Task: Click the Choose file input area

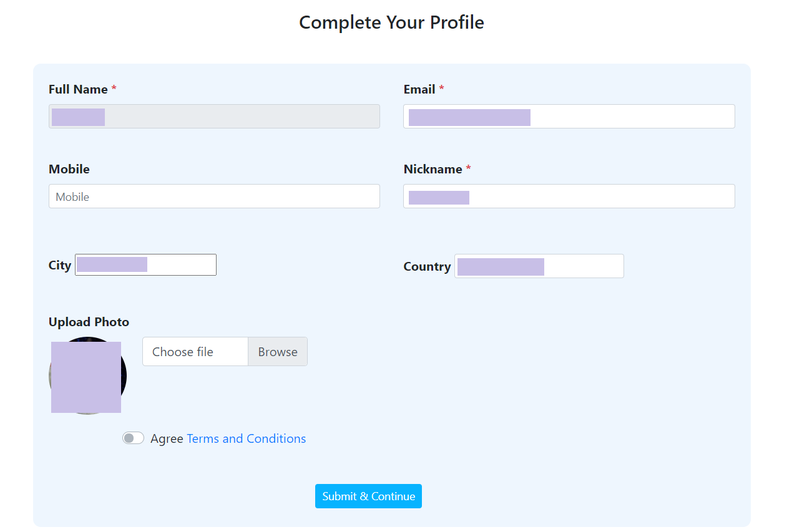Action: pyautogui.click(x=195, y=352)
